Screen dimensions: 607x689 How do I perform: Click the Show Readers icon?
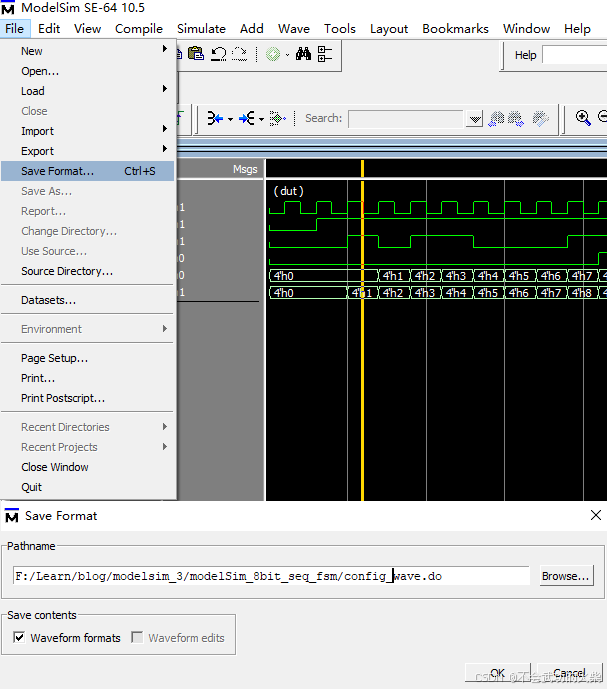tap(247, 118)
